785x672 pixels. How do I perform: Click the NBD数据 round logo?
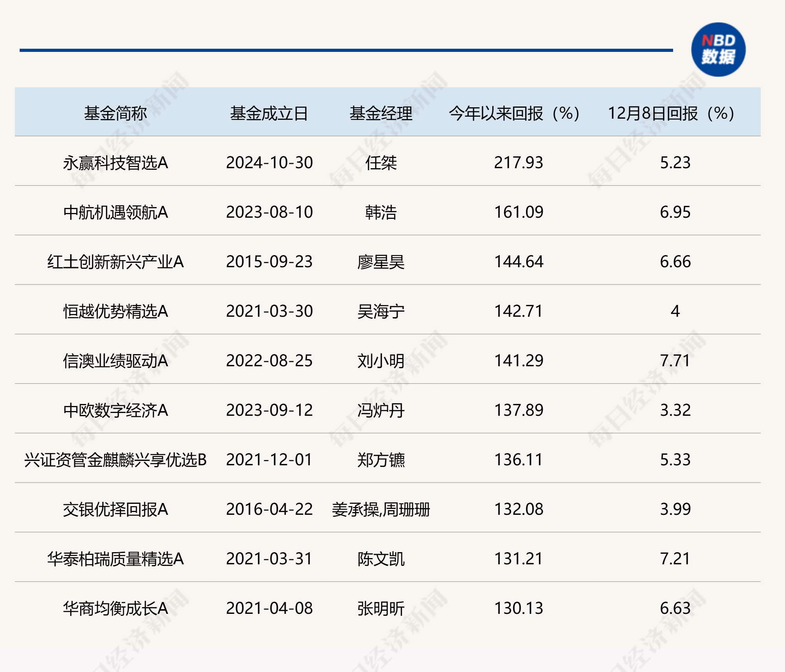[718, 50]
